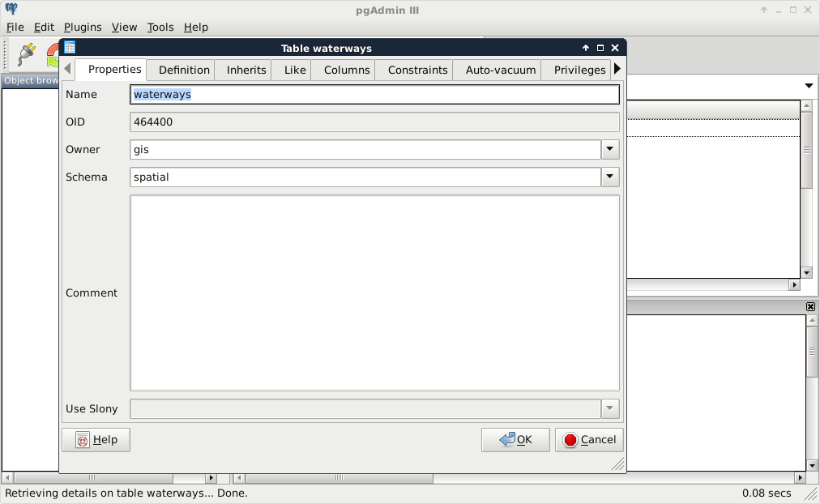This screenshot has width=820, height=504.
Task: Expand the Owner dropdown
Action: 610,150
